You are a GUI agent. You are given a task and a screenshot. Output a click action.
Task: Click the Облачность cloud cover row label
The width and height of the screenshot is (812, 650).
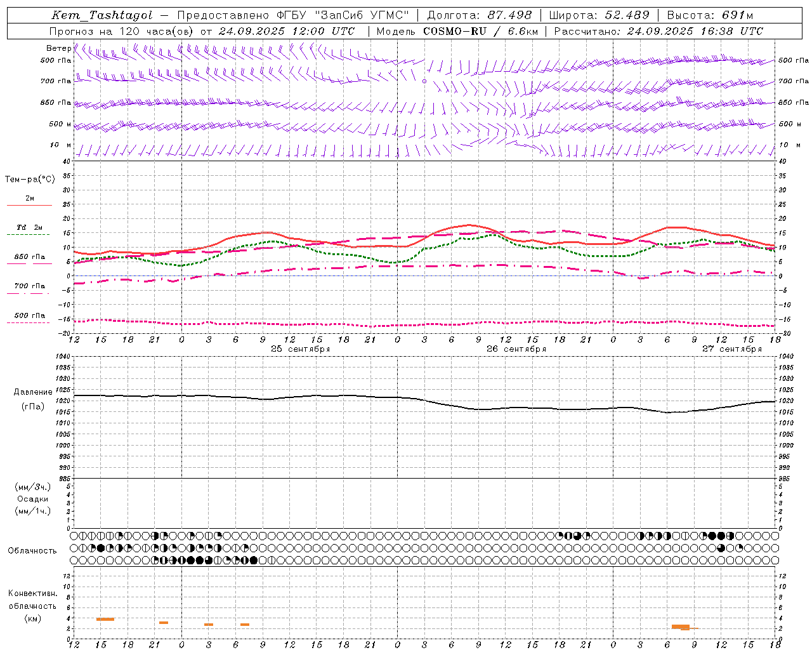coord(32,551)
